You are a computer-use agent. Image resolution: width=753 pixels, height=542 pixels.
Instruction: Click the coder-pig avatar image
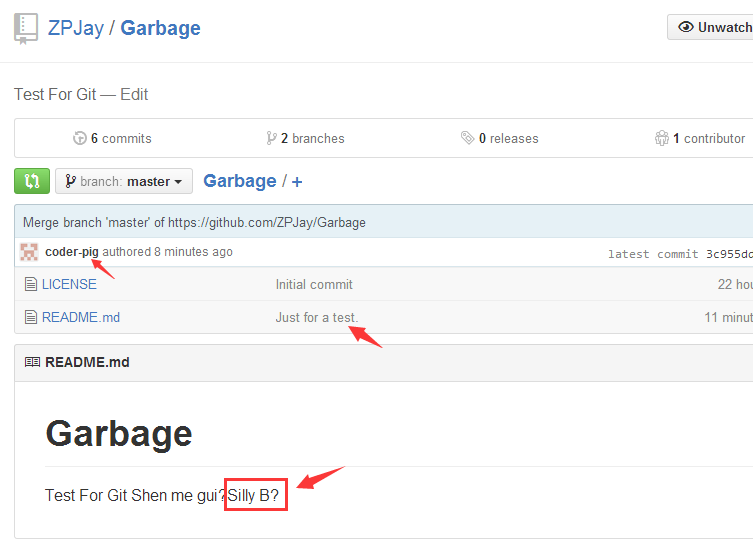pos(30,252)
